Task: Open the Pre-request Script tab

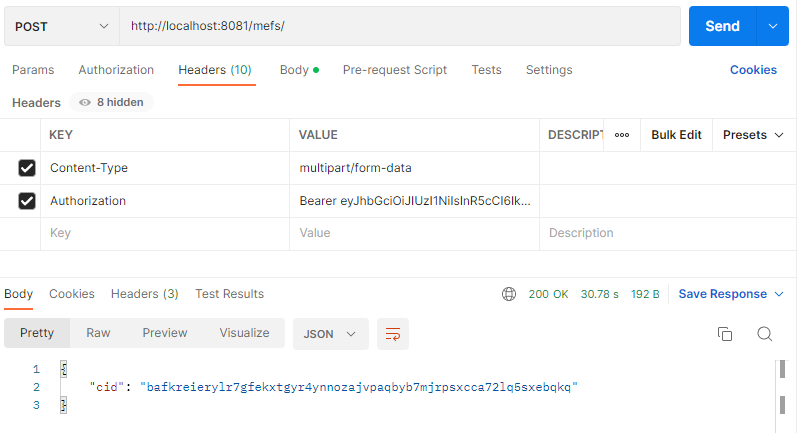Action: pos(394,70)
